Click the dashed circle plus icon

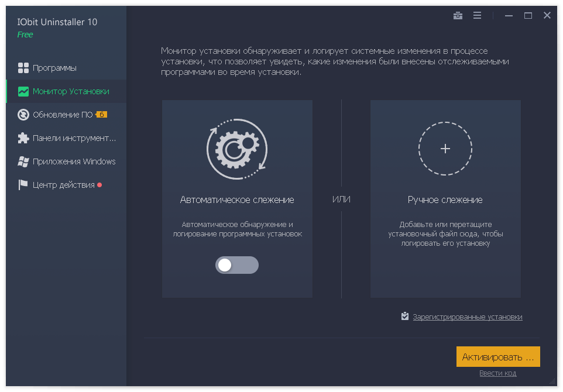[x=445, y=149]
